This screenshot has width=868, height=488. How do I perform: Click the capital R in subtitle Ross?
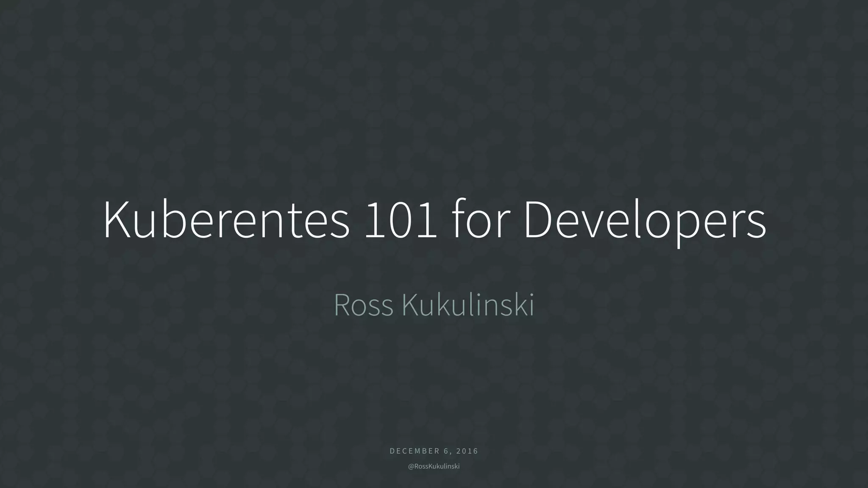coord(342,305)
